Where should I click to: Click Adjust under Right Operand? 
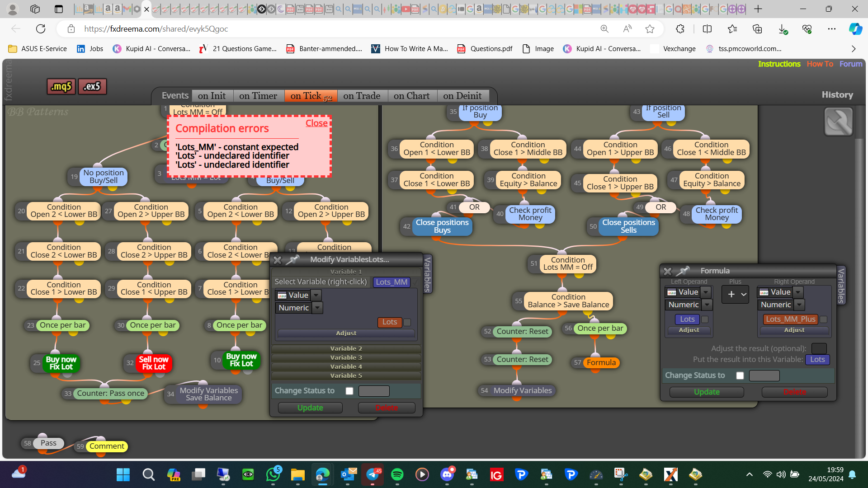coord(794,330)
